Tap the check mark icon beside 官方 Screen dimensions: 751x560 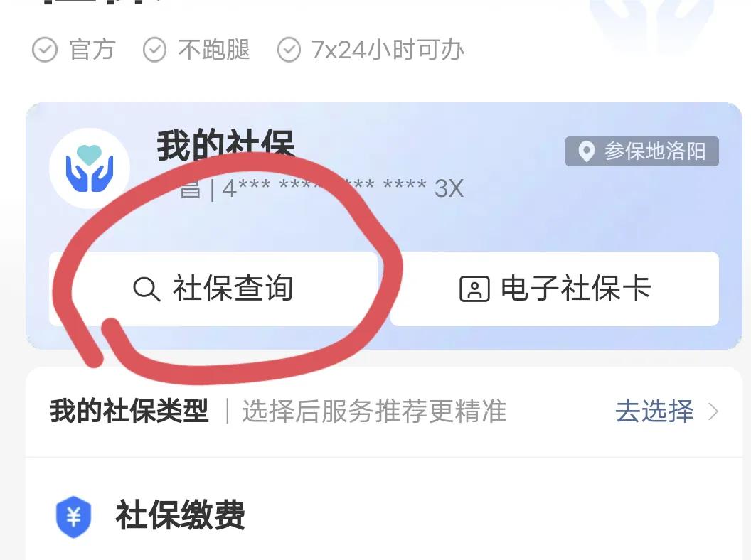45,50
